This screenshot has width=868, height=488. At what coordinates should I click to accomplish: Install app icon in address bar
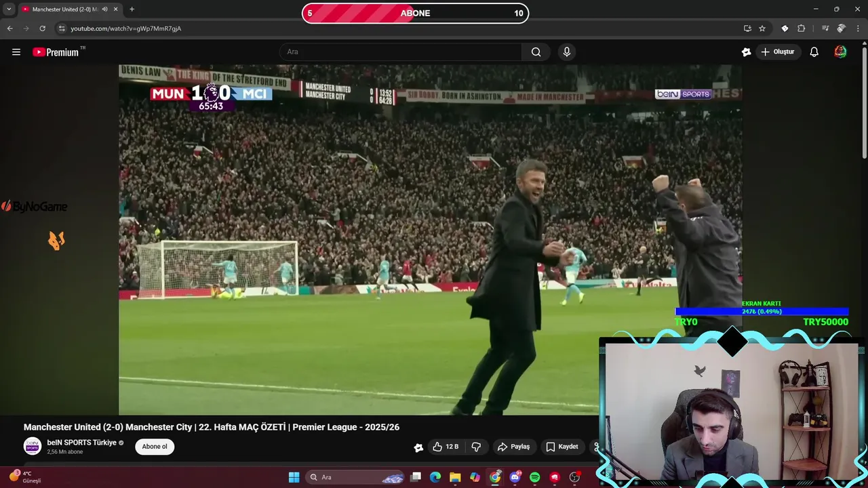click(x=747, y=28)
